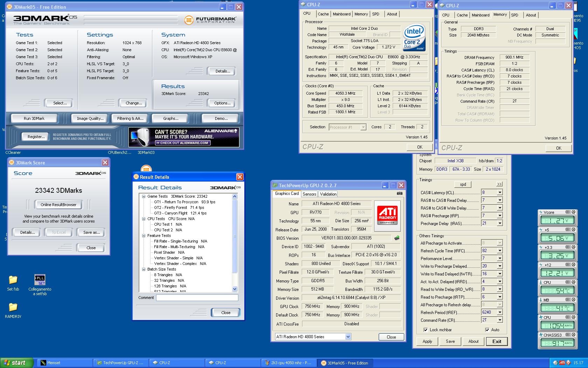588x368 pixels.
Task: Click the Graphs... button in 3DMark05
Action: point(170,118)
